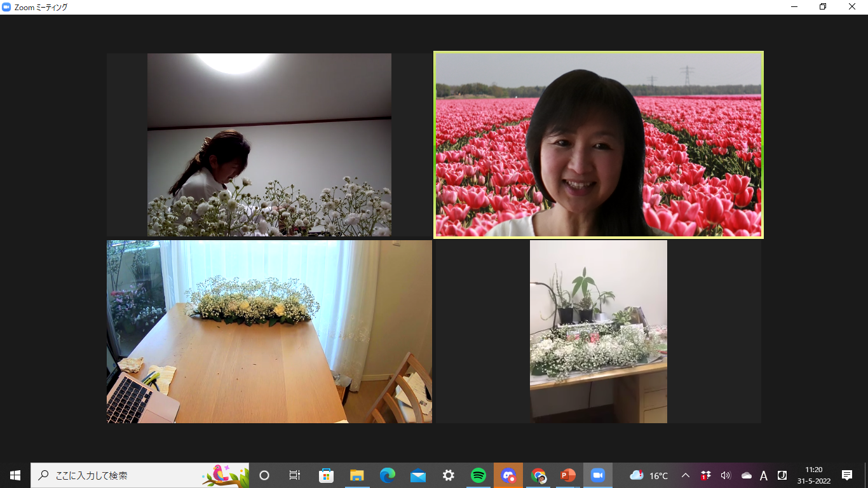Select the video tile showing the wooden table
Image resolution: width=868 pixels, height=488 pixels.
(269, 331)
